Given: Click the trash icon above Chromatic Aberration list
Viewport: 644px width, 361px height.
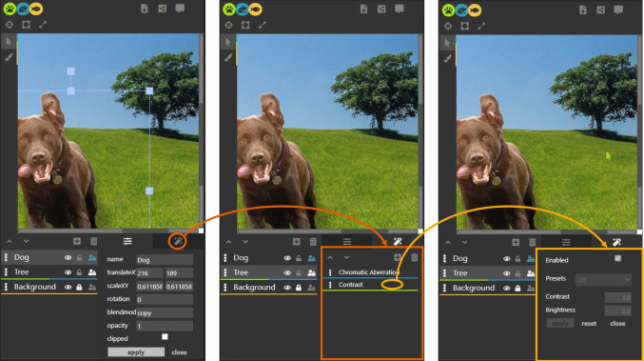Looking at the screenshot, I should pos(415,257).
